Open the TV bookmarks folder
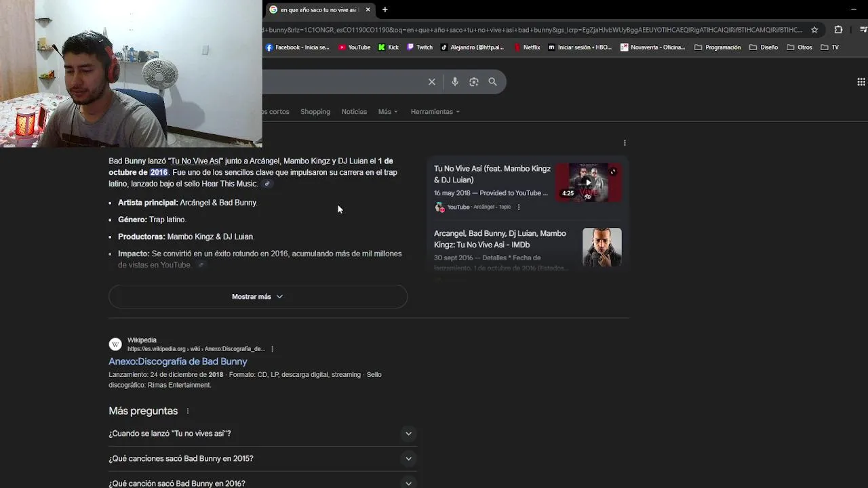Screen dimensions: 868x488 [830, 47]
